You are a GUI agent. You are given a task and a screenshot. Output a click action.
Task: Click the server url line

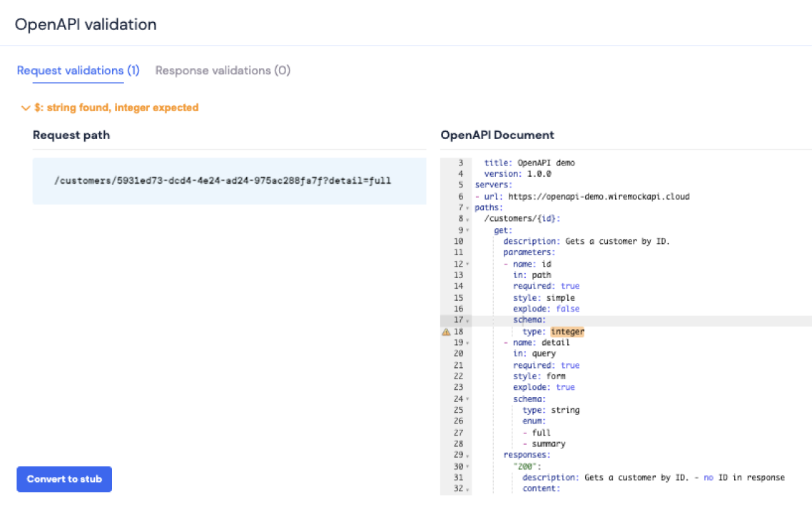pos(582,197)
